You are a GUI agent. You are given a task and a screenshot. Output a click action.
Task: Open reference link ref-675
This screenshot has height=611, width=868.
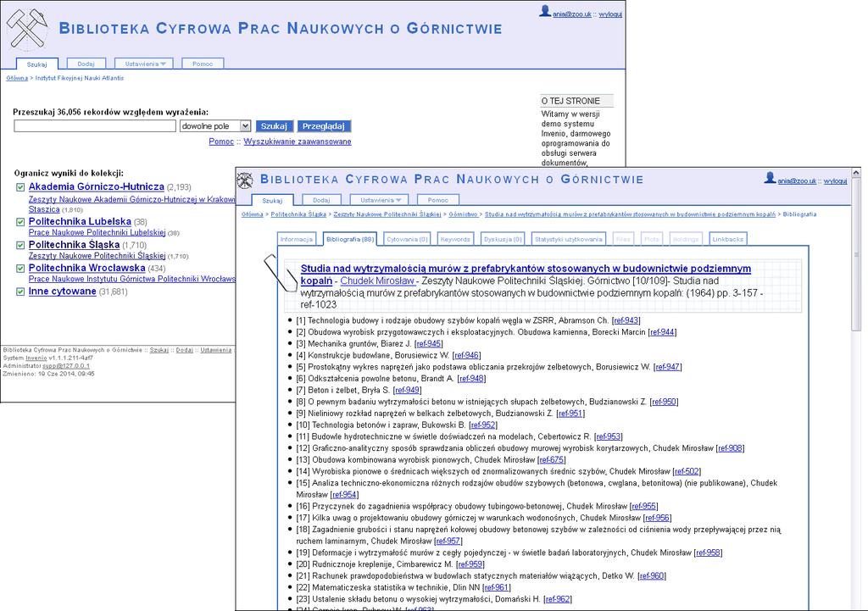[x=552, y=460]
